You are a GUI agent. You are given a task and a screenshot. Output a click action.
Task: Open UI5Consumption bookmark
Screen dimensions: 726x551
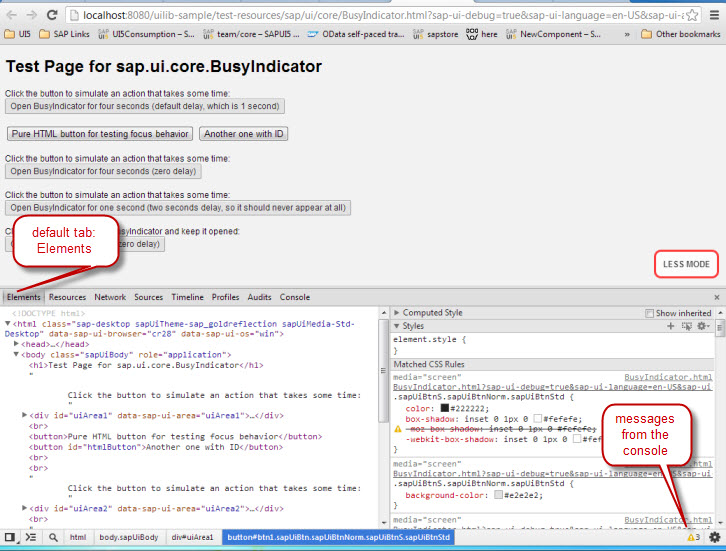coord(146,34)
